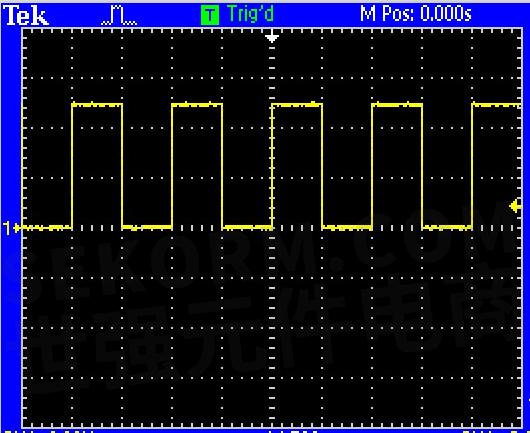Click the channel 1 ground reference marker
530x433 pixels.
11,228
